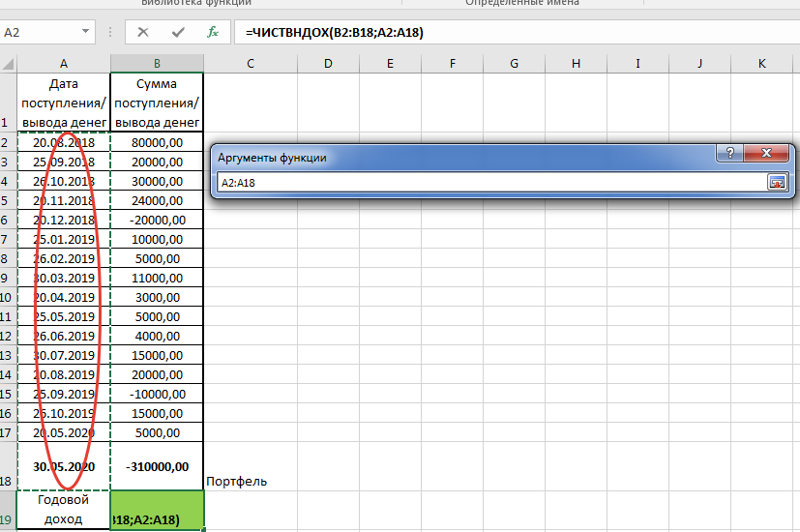The width and height of the screenshot is (800, 532).
Task: Click cell with amount 24000,00
Action: pos(157,200)
